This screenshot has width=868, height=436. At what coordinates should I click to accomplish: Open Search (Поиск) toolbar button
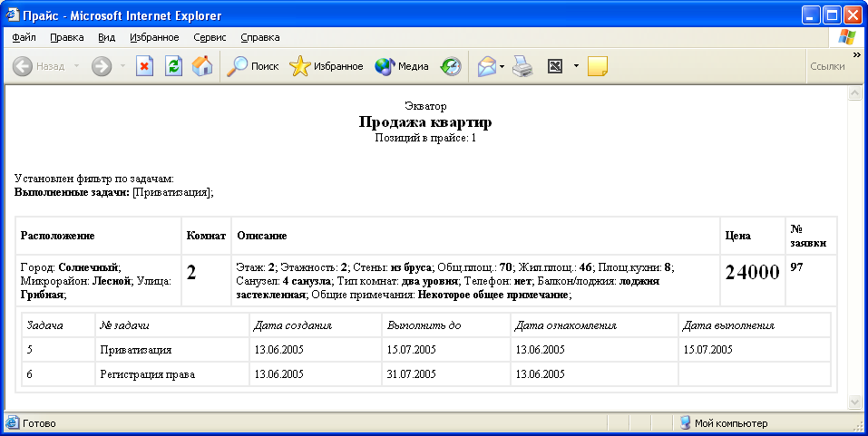pyautogui.click(x=253, y=66)
